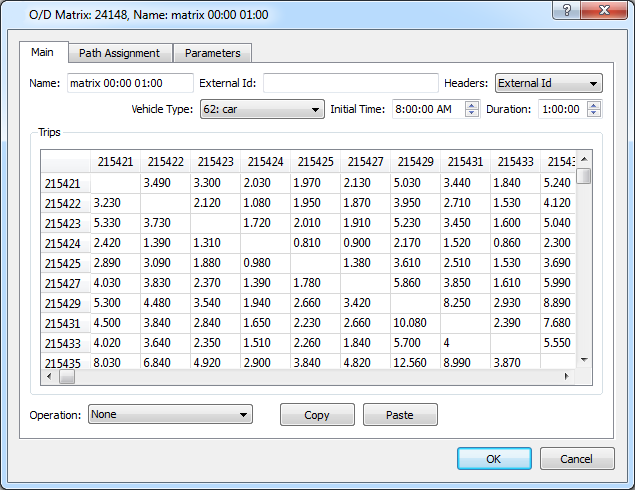This screenshot has width=635, height=490.
Task: Click the Cancel button
Action: (577, 459)
